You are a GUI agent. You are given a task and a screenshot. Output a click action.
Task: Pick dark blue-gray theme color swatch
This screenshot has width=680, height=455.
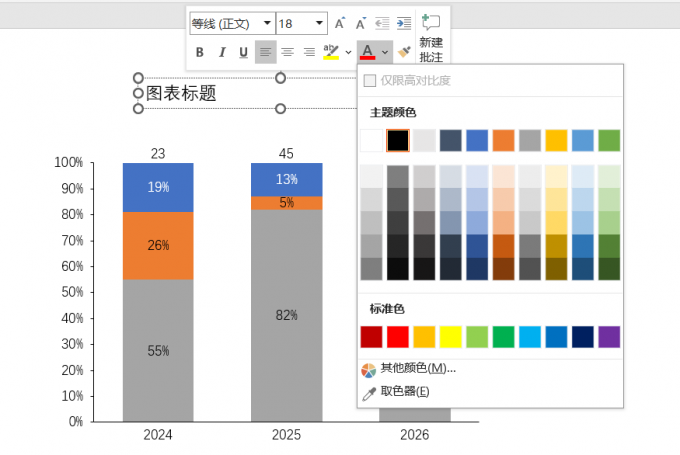pos(451,141)
